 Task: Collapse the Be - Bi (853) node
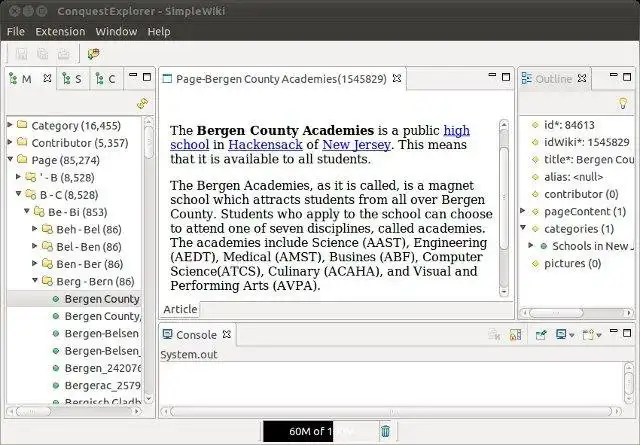[27, 211]
